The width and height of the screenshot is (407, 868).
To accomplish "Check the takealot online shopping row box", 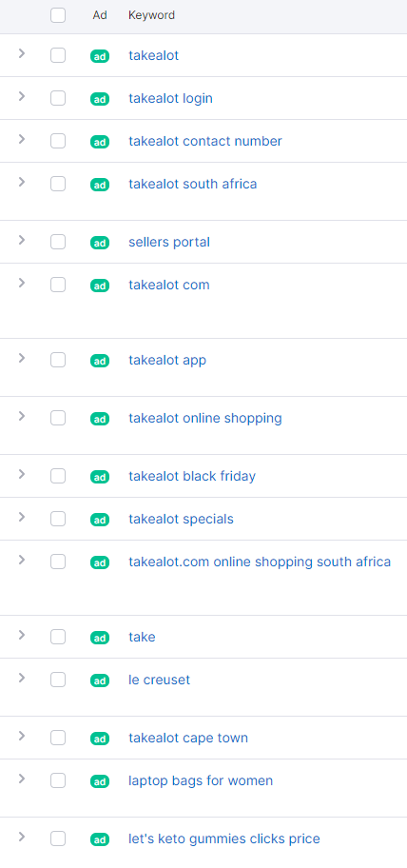I will point(58,418).
